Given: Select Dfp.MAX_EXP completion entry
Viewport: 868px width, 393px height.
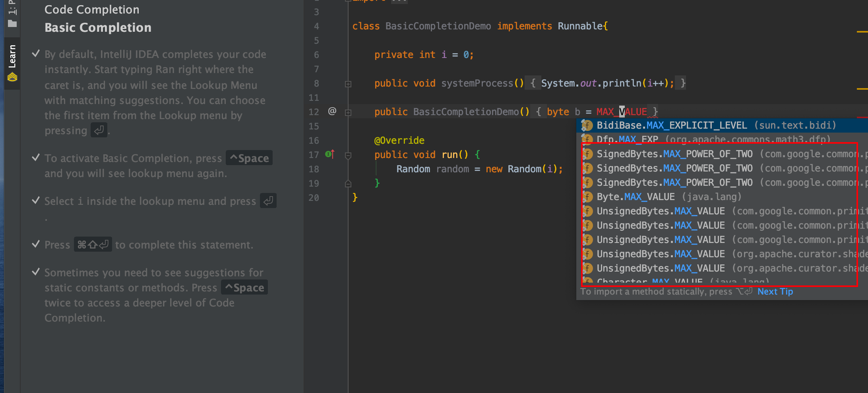Looking at the screenshot, I should [722, 139].
